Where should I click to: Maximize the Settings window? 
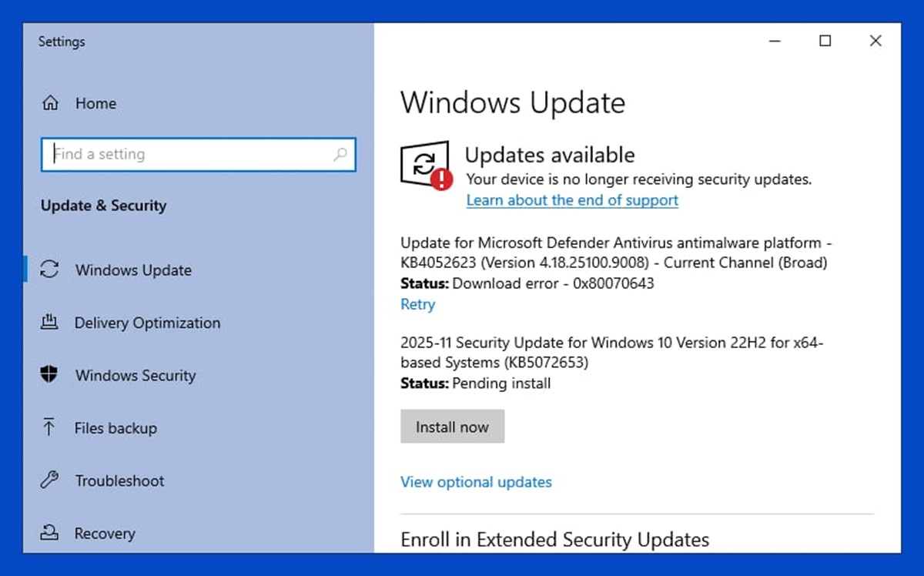coord(825,41)
